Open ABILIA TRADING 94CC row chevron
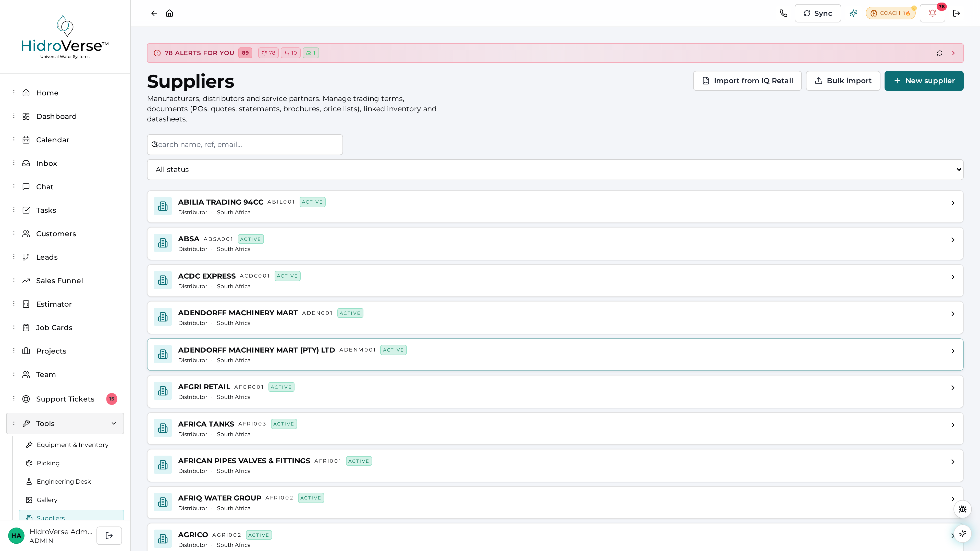The image size is (980, 551). pyautogui.click(x=953, y=203)
